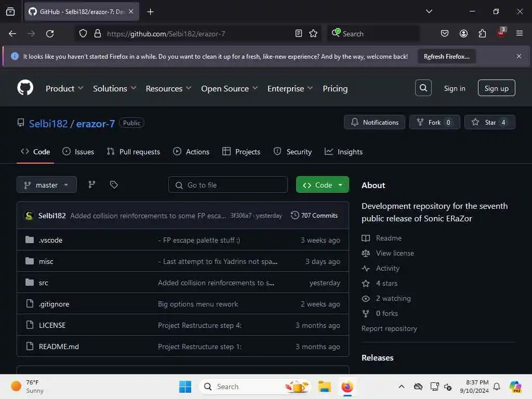Select the Code repository tab

tap(35, 152)
